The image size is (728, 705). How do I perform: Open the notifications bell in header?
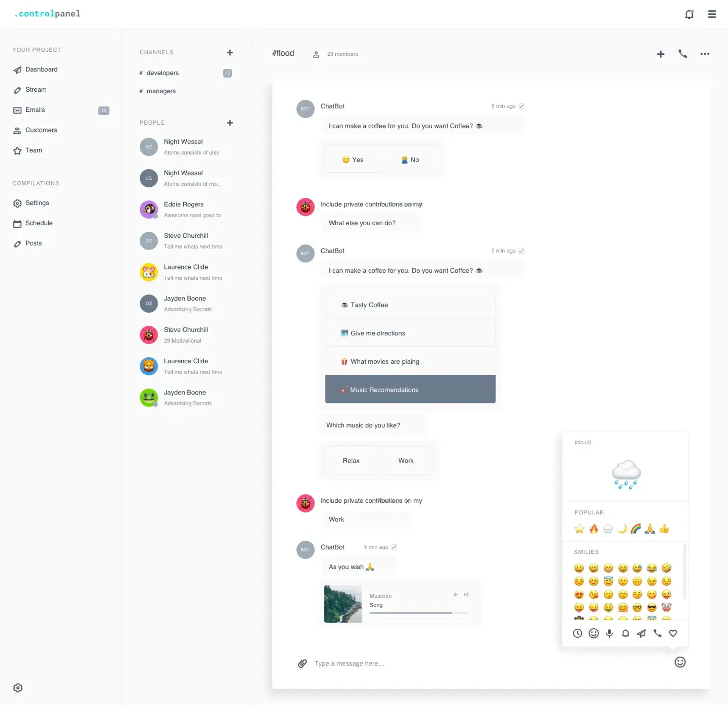689,14
